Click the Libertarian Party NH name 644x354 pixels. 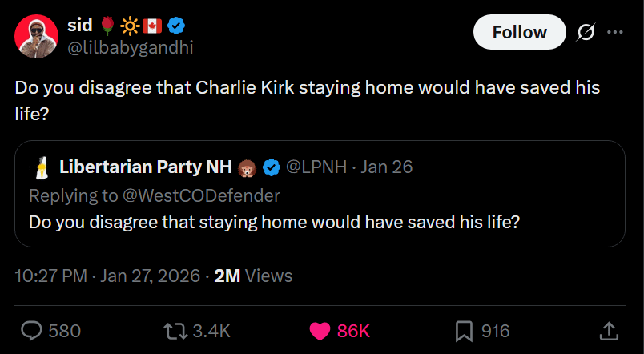[x=145, y=167]
